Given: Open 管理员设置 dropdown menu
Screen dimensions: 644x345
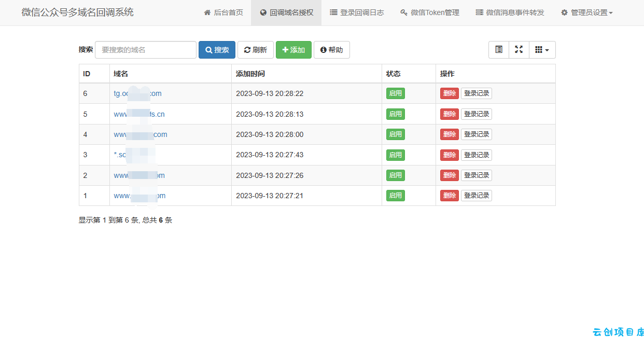Looking at the screenshot, I should pos(587,12).
